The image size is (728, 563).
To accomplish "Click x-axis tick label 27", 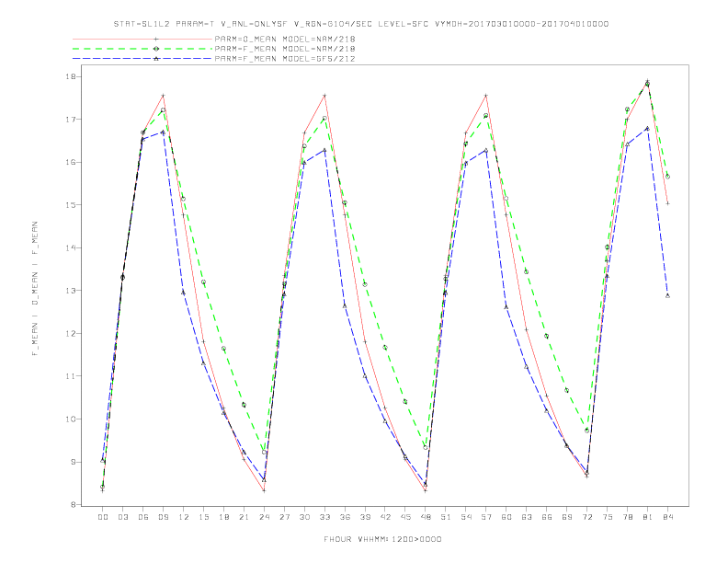I will [284, 517].
